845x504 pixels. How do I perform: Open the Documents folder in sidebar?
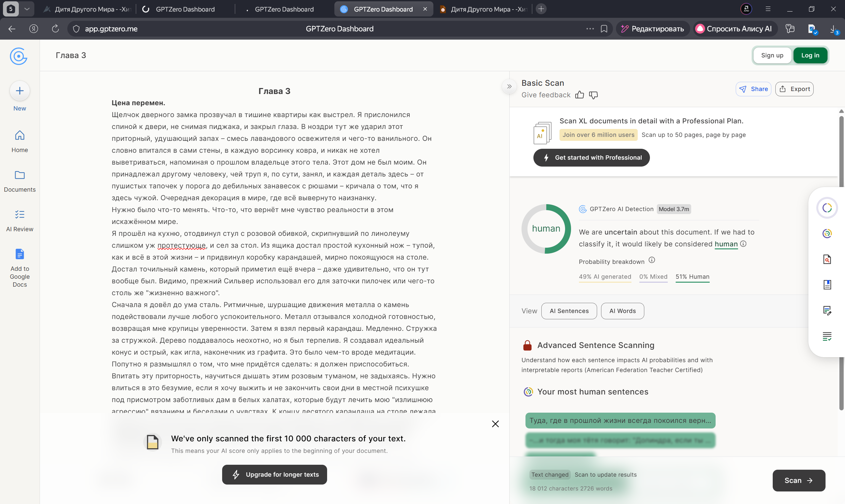20,181
